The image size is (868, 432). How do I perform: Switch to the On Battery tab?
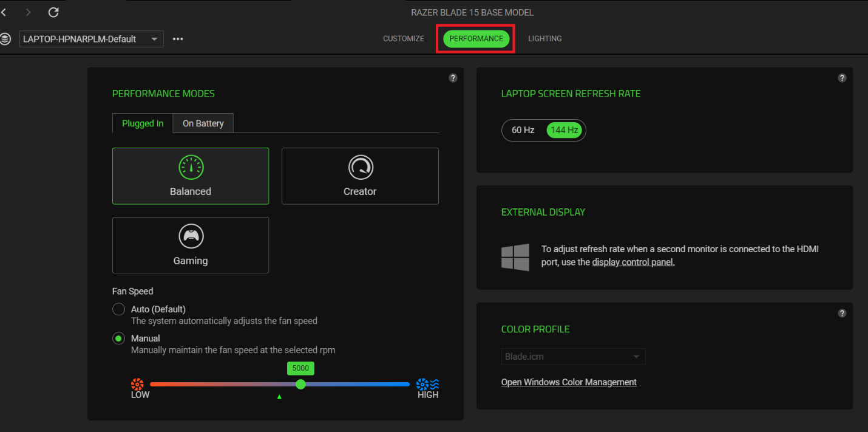[x=203, y=123]
